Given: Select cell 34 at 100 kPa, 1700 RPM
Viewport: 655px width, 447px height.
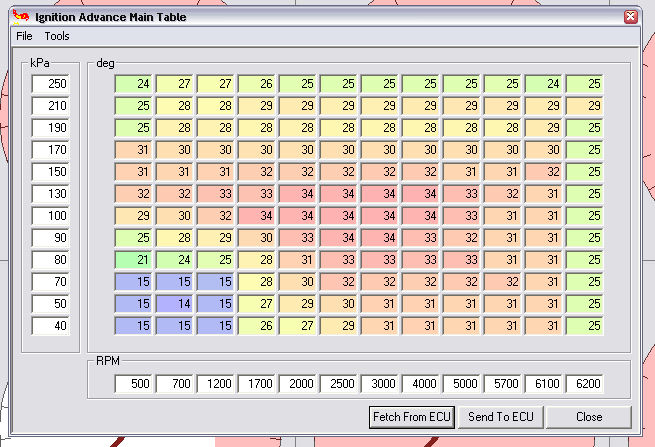Looking at the screenshot, I should [x=256, y=216].
